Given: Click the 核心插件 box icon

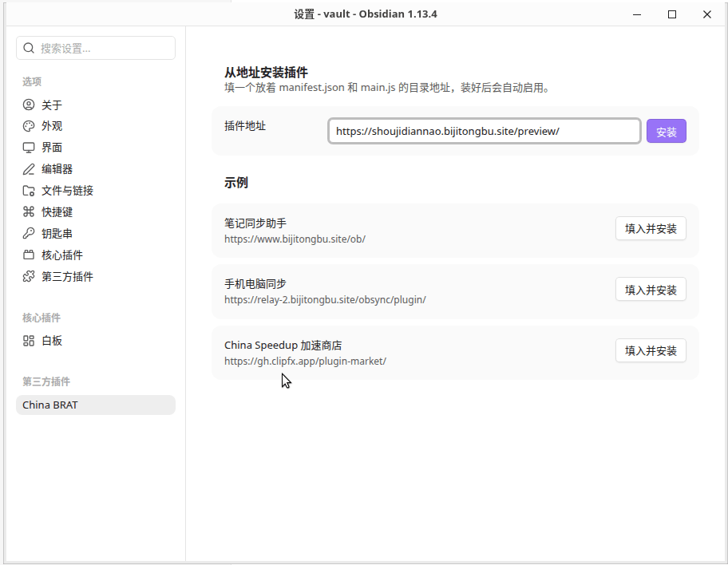Looking at the screenshot, I should pos(29,255).
